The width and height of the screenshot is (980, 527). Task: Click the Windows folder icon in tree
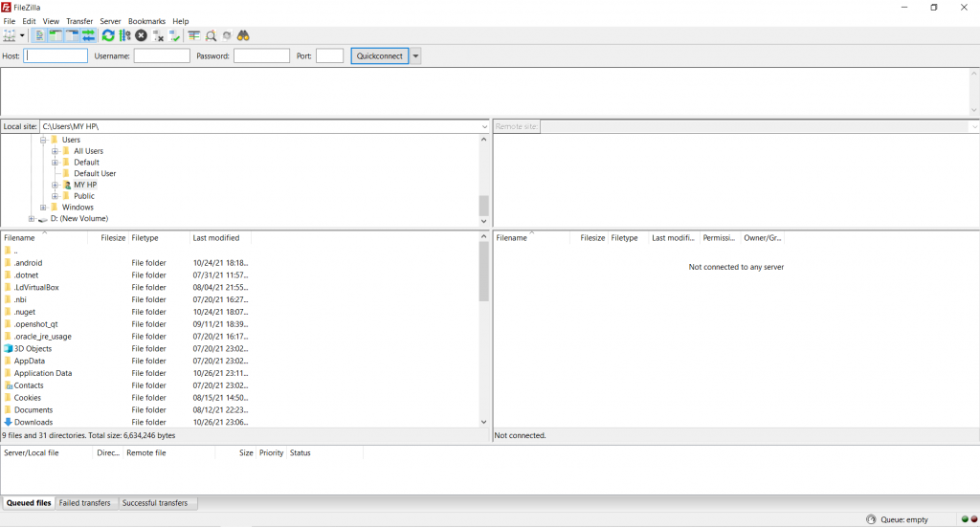(x=55, y=208)
